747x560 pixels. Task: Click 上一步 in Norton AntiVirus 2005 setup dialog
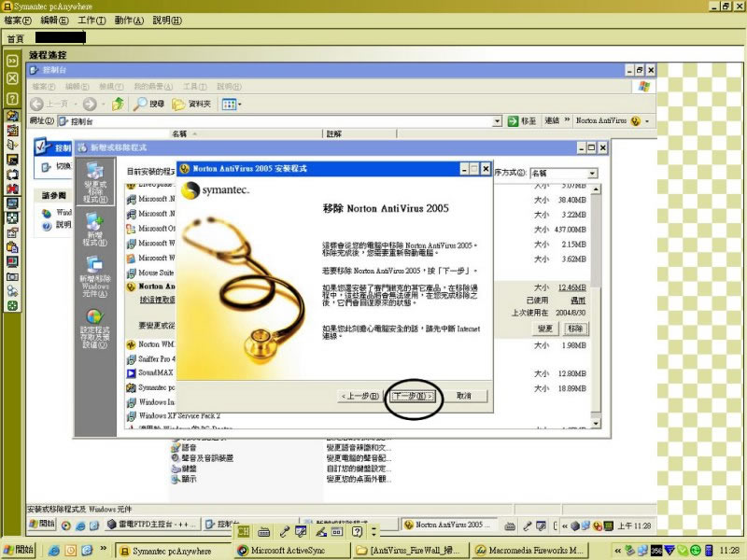360,396
